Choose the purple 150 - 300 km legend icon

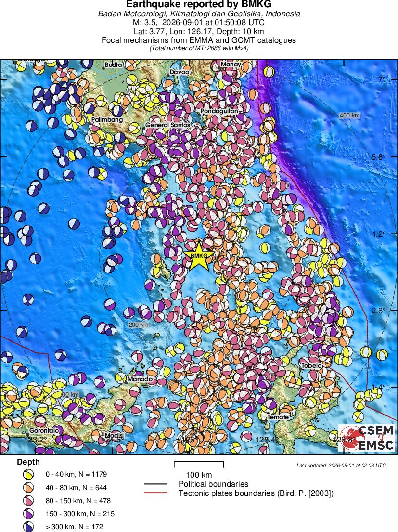coord(28,514)
